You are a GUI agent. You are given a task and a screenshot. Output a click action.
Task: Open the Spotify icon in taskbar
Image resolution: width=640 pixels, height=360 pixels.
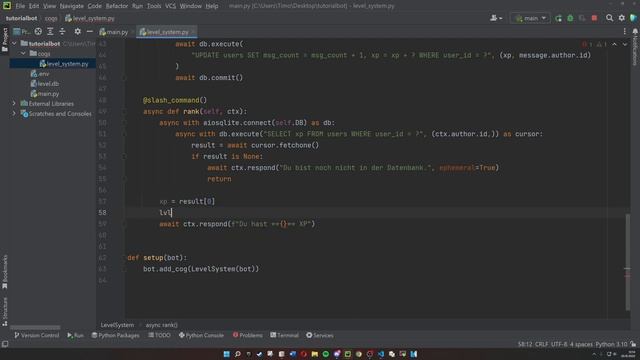[326, 354]
